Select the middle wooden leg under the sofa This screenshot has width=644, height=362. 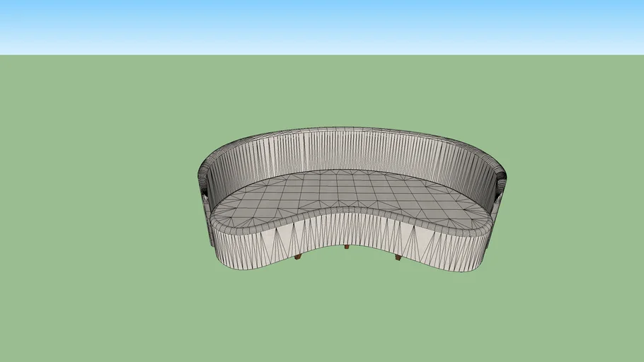(347, 247)
